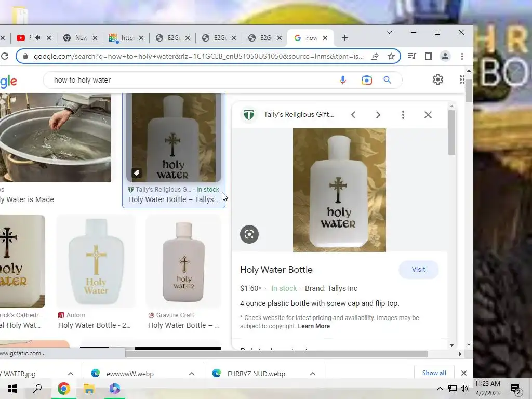Open the Gravure Craft bottle thumbnail
The width and height of the screenshot is (532, 399).
click(183, 261)
